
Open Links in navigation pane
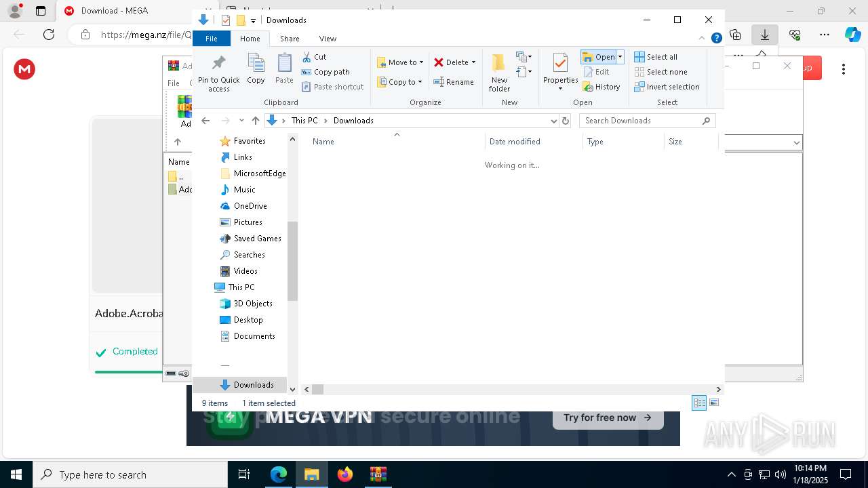click(236, 157)
